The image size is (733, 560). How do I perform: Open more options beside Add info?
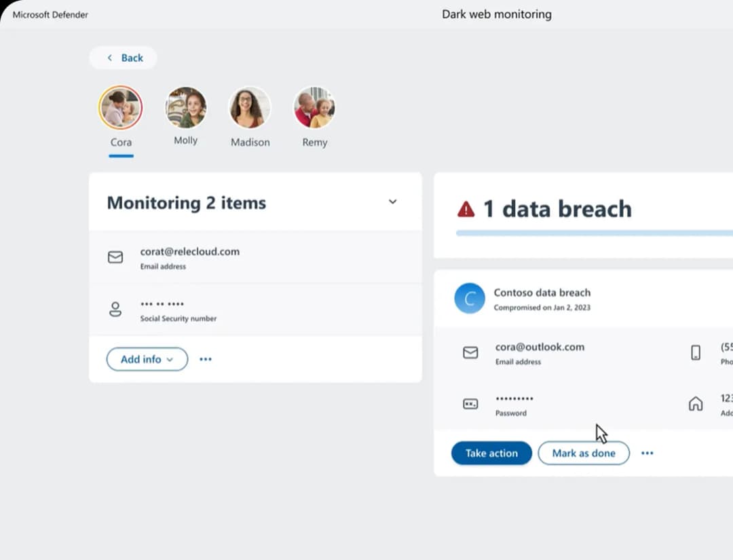click(206, 359)
